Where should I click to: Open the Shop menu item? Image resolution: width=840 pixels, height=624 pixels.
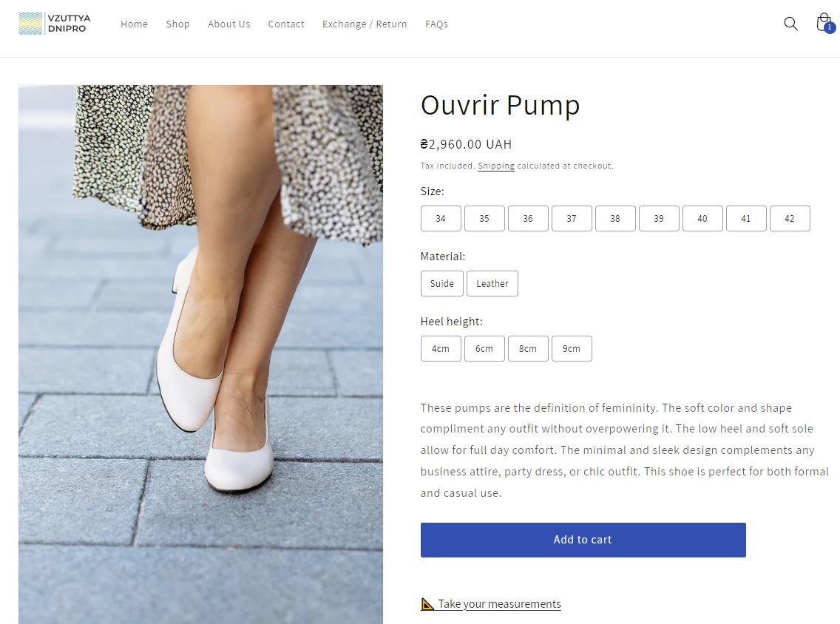[x=178, y=24]
